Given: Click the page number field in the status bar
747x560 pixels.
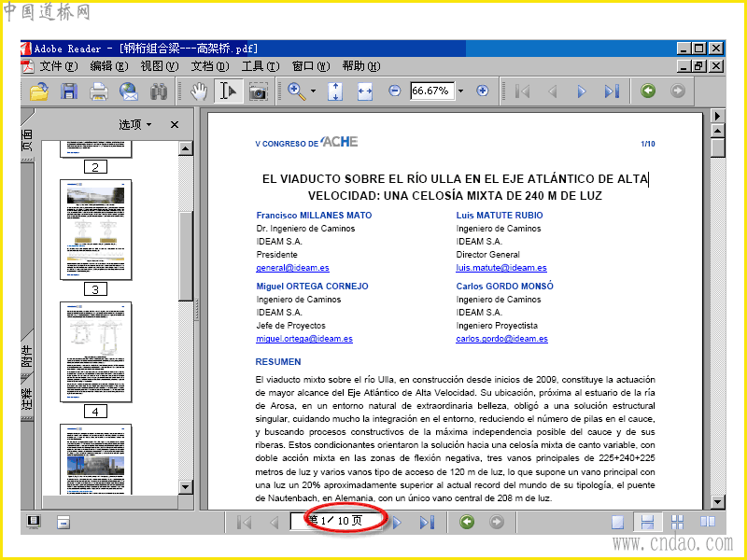Looking at the screenshot, I should click(334, 521).
